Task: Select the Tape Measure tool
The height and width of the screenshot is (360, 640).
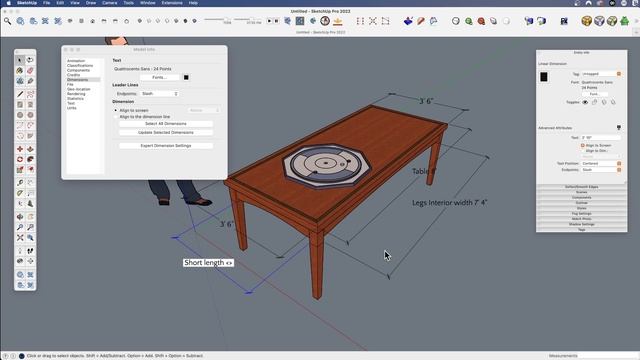Action: (x=20, y=182)
